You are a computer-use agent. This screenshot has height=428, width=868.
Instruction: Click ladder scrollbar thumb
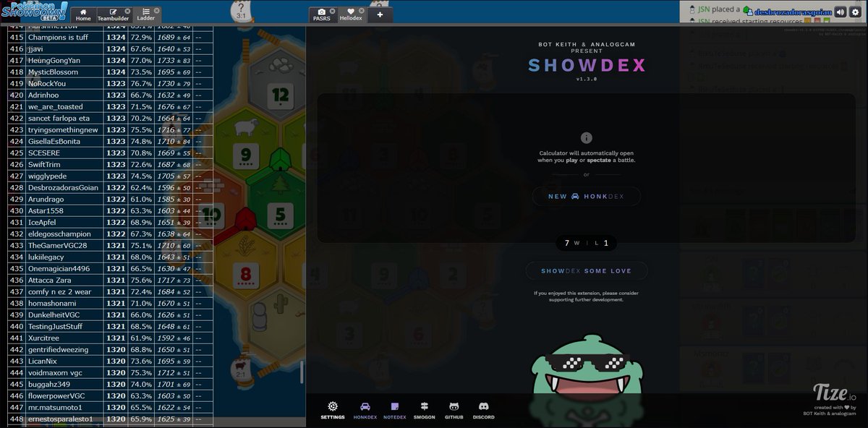[x=302, y=372]
